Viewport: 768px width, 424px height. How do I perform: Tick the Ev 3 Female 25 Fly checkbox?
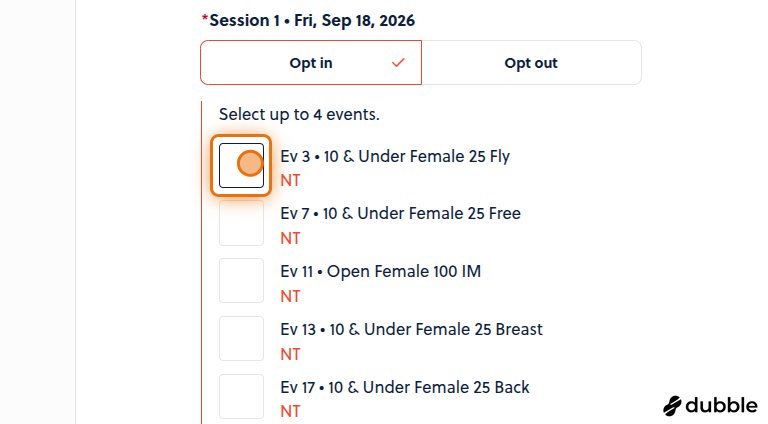tap(241, 165)
